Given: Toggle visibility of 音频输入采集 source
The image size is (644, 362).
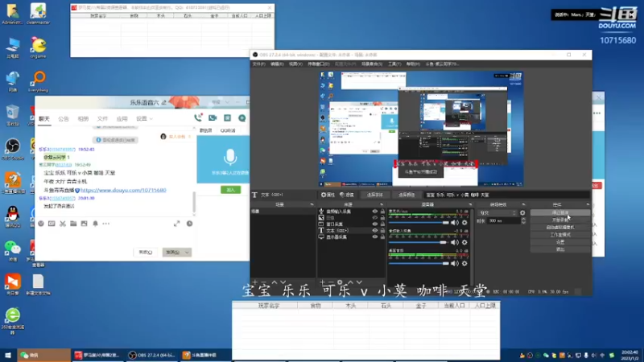Looking at the screenshot, I should click(375, 212).
